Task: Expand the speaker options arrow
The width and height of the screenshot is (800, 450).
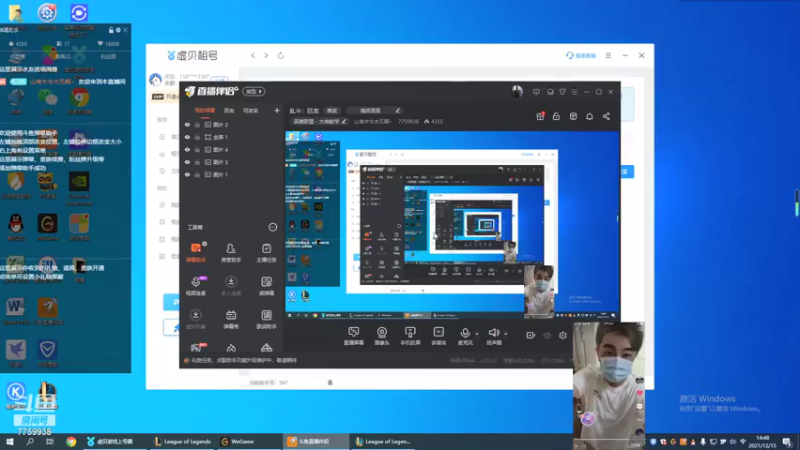Action: [506, 334]
